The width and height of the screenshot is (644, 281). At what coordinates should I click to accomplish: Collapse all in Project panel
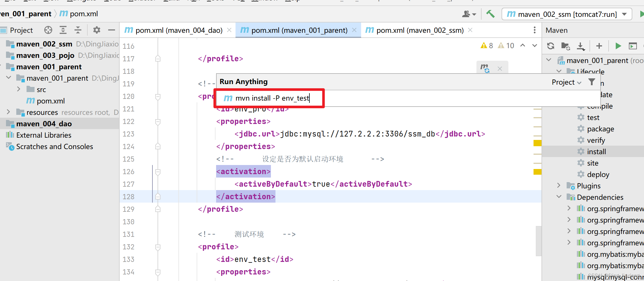[78, 30]
